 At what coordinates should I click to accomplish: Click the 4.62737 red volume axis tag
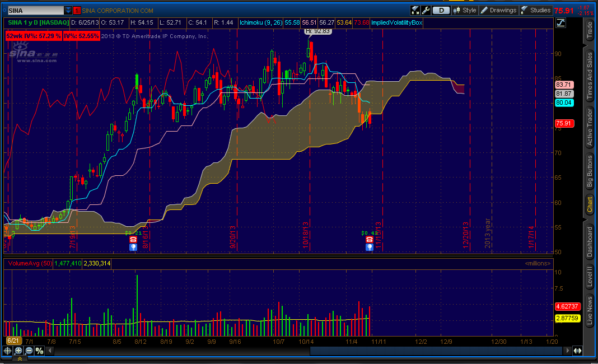pos(568,306)
